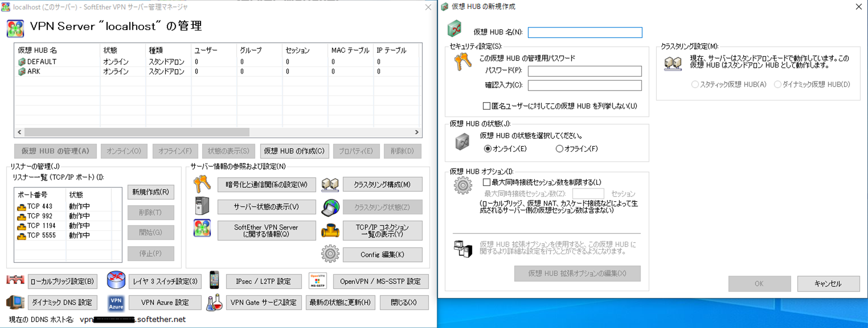Open VPN Gate サービス設定
Image resolution: width=868 pixels, height=328 pixels.
264,302
